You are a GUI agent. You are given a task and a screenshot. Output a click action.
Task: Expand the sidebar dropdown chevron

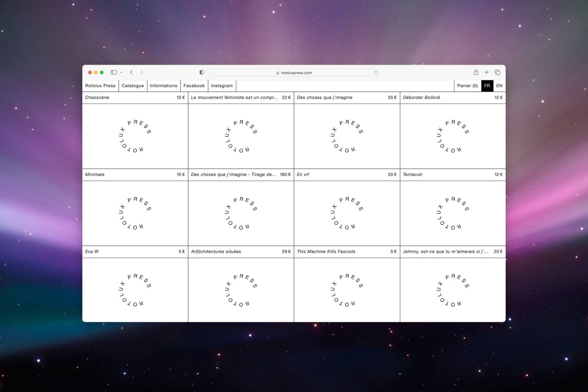pos(121,73)
